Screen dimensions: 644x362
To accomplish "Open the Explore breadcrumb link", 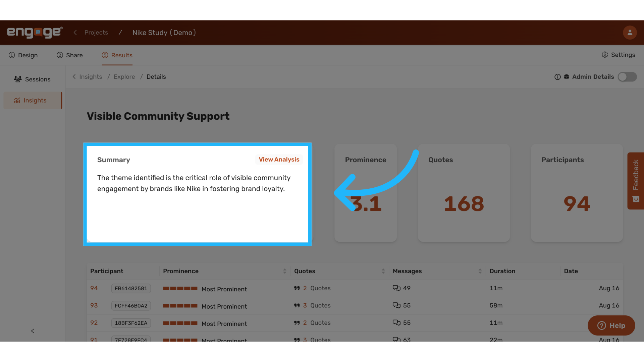I will [124, 77].
